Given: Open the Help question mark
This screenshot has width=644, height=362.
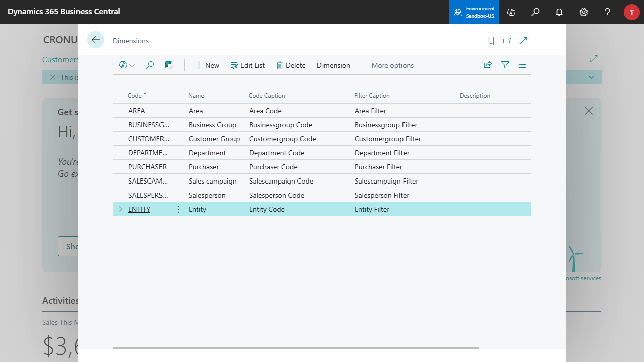Looking at the screenshot, I should [x=608, y=12].
